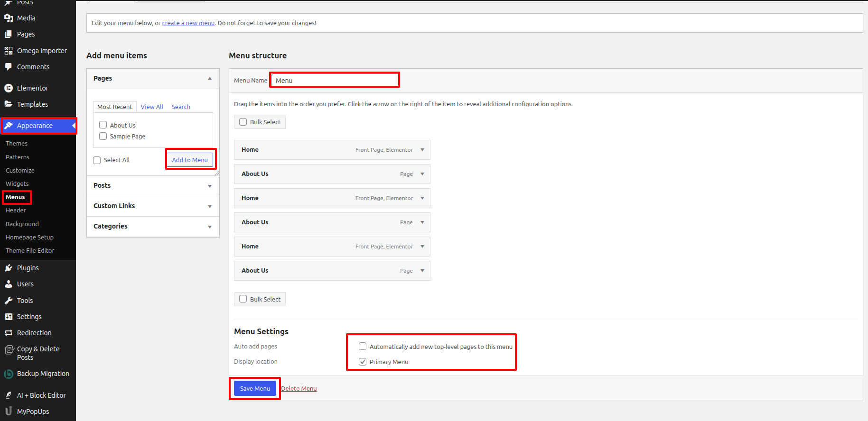Click the Omega Importer icon
Viewport: 868px width, 421px height.
click(9, 51)
